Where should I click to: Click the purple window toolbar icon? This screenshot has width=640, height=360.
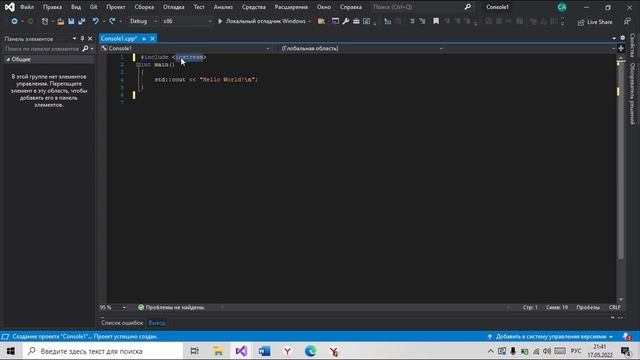coord(335,21)
